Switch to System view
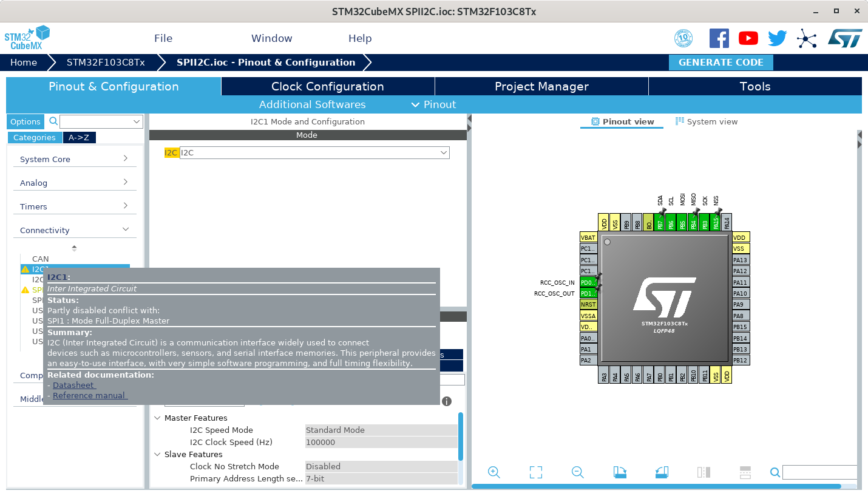 tap(707, 121)
